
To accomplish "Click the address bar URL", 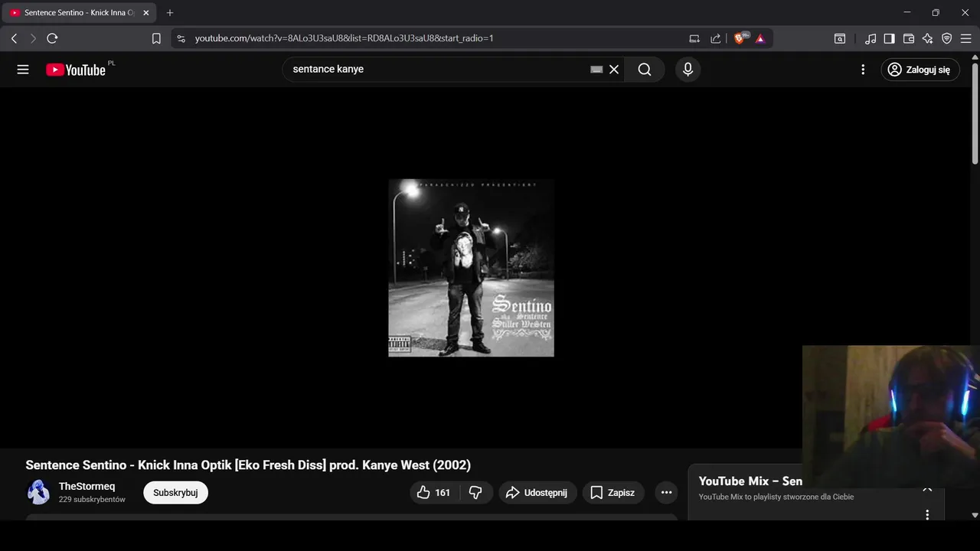I will (x=344, y=38).
